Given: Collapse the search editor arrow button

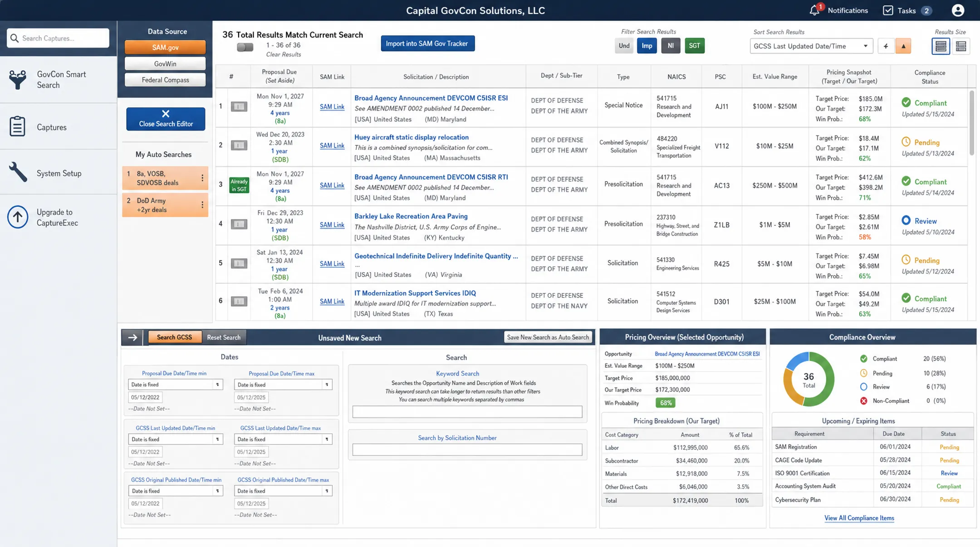Looking at the screenshot, I should tap(132, 337).
